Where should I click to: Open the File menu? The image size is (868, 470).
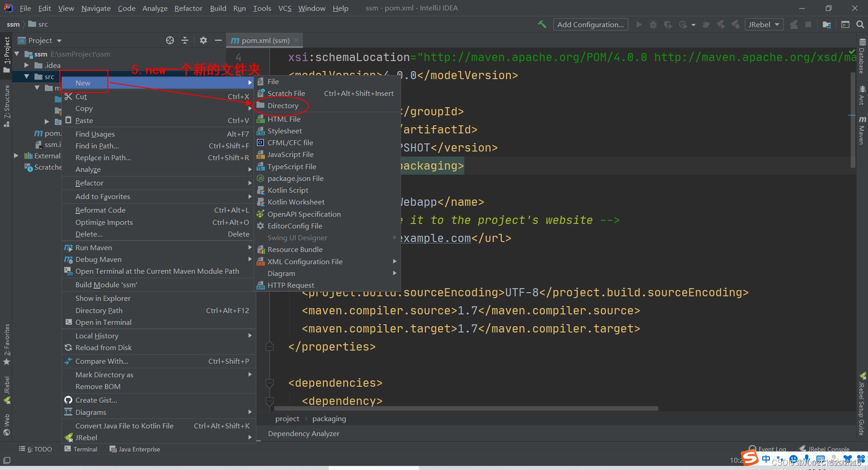point(25,8)
